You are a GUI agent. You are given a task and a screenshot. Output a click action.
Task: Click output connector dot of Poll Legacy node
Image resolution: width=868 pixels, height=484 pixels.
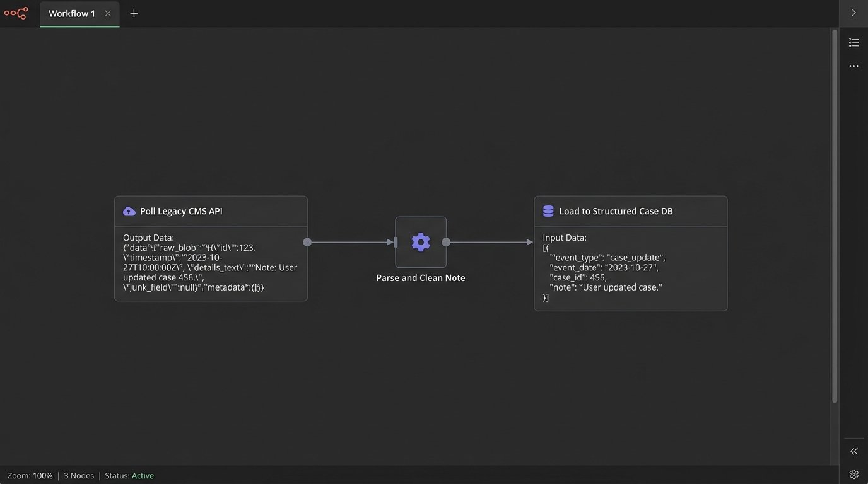307,242
